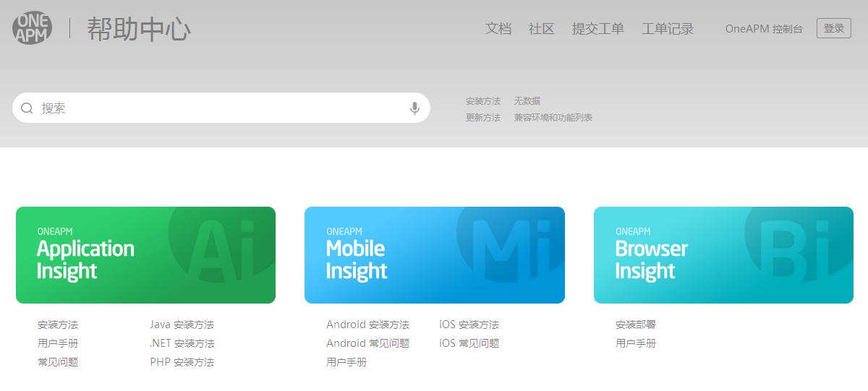Open the 文档 menu item
The width and height of the screenshot is (868, 391).
(498, 29)
